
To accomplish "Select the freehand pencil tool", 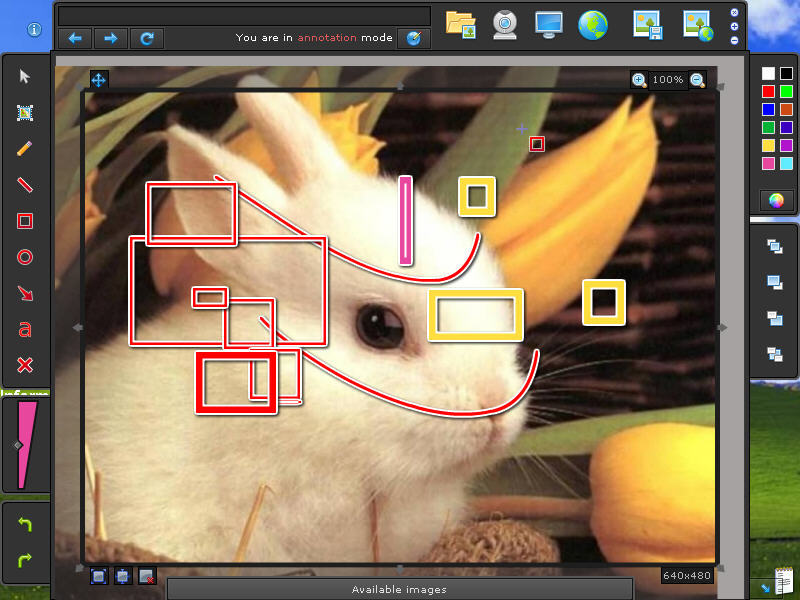I will [x=24, y=148].
